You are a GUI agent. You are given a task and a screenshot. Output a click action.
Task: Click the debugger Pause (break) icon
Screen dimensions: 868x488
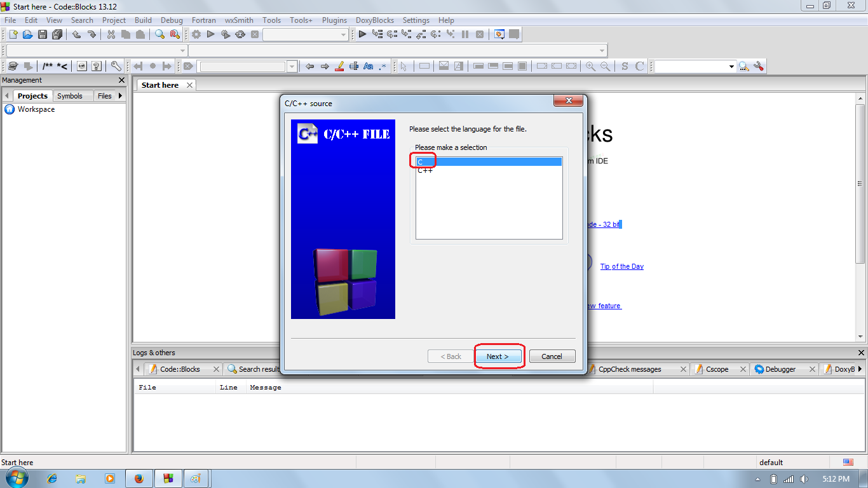[x=465, y=34]
